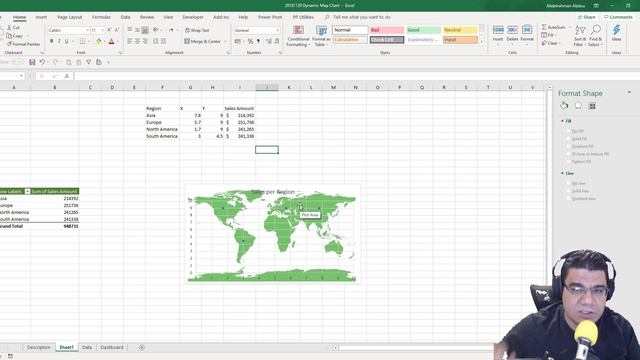This screenshot has width=640, height=360.
Task: Click the Share button
Action: 587,17
